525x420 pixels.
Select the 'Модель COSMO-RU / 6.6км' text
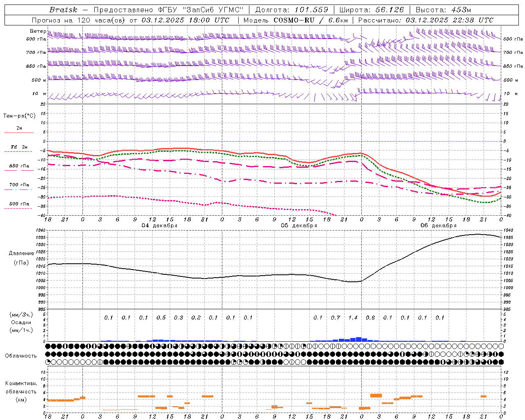tap(296, 20)
